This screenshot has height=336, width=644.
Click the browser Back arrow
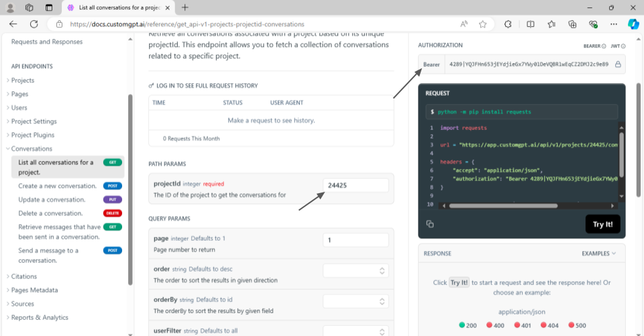coord(13,24)
